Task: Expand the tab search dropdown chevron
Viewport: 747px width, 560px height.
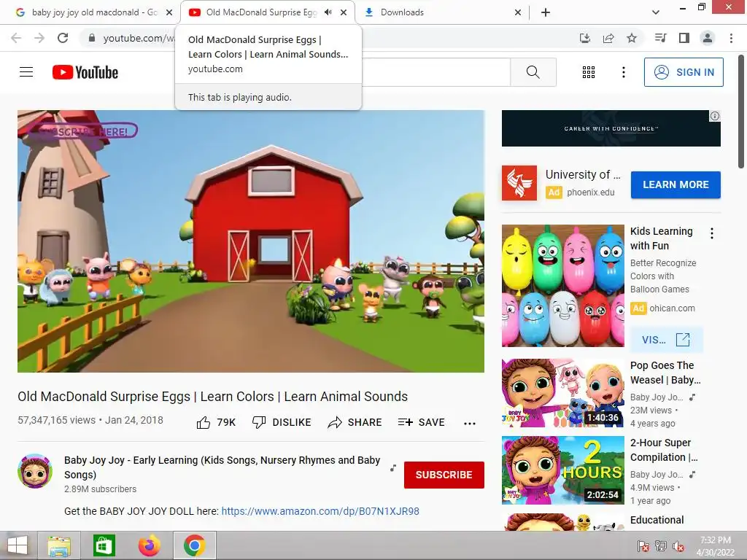Action: coord(656,12)
